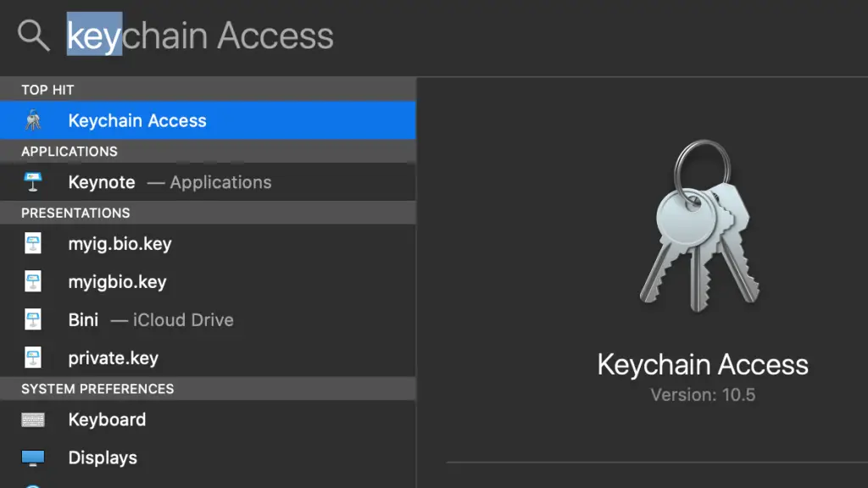Select the Keynote podium icon
Viewport: 868px width, 488px height.
click(x=33, y=182)
